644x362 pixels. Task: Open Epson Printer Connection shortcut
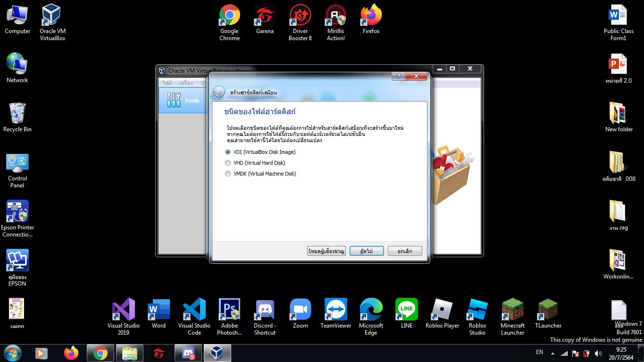pyautogui.click(x=17, y=219)
